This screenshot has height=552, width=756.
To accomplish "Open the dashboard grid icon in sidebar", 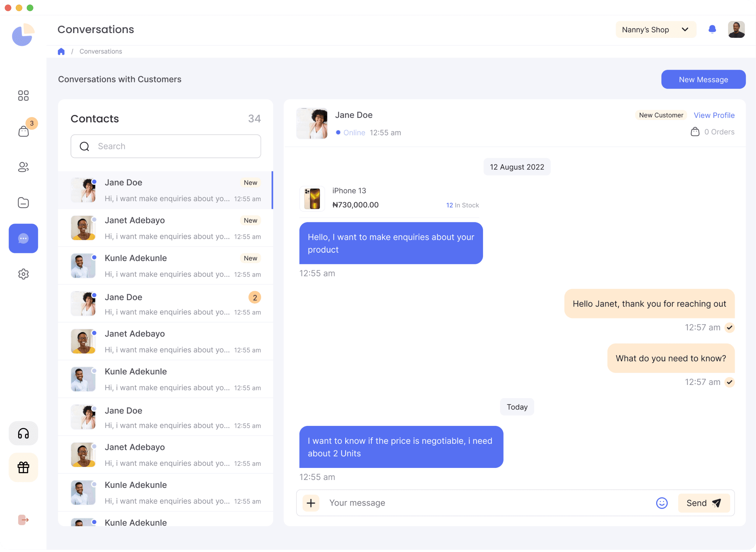I will coord(23,95).
